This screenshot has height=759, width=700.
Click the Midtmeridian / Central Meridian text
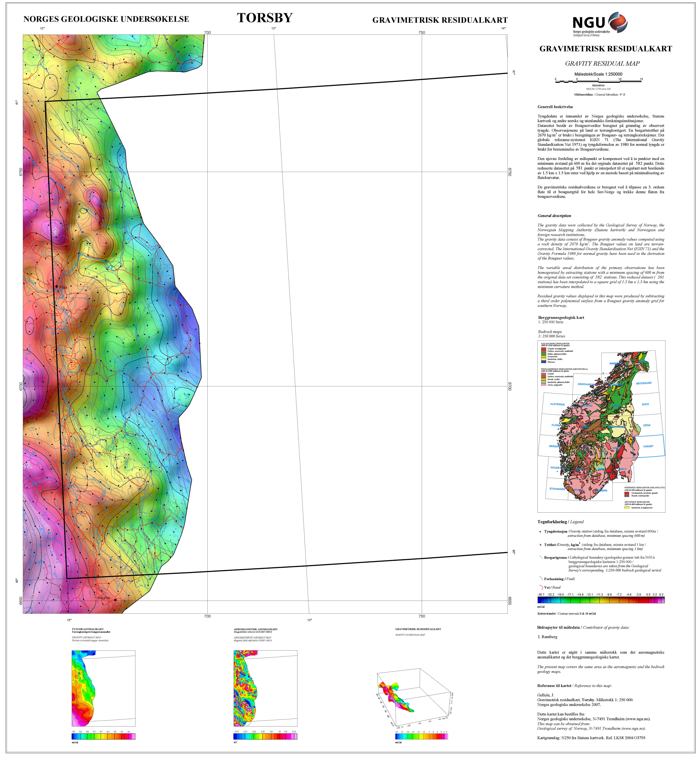(600, 95)
